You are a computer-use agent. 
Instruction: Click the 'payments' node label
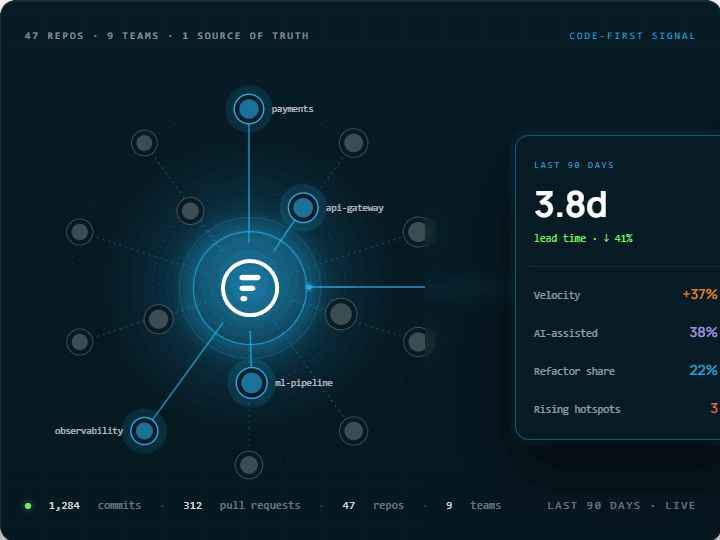pyautogui.click(x=292, y=109)
